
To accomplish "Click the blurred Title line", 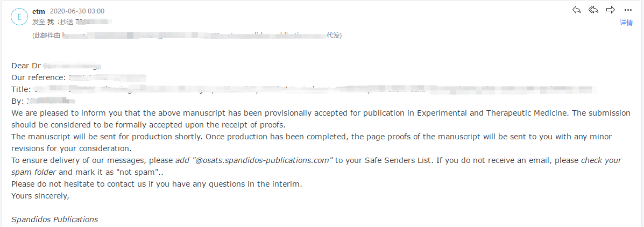I will [x=302, y=89].
